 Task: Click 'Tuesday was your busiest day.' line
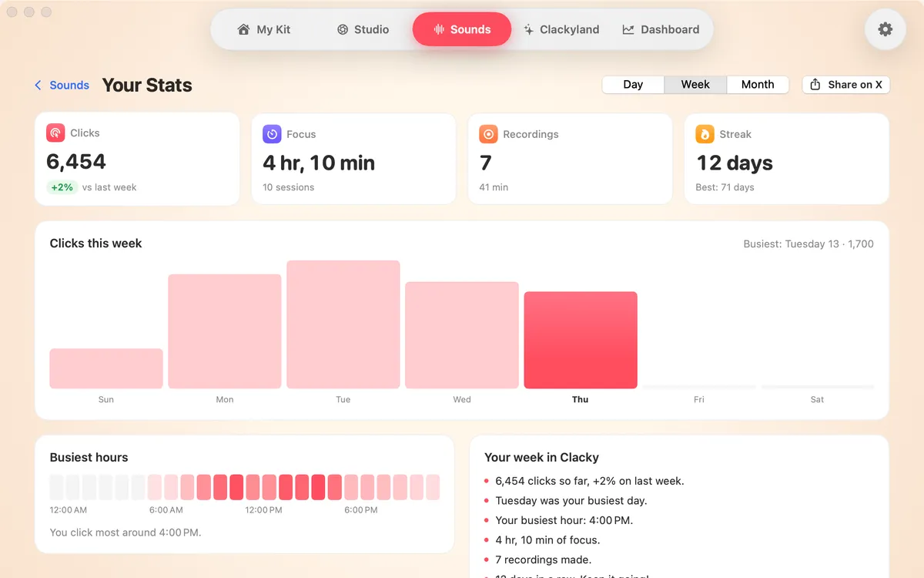pyautogui.click(x=571, y=501)
